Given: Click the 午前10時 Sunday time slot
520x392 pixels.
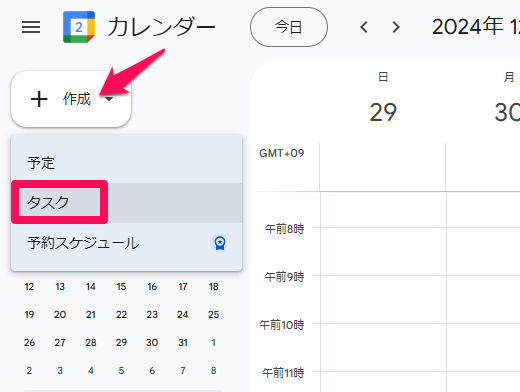Looking at the screenshot, I should (383, 347).
